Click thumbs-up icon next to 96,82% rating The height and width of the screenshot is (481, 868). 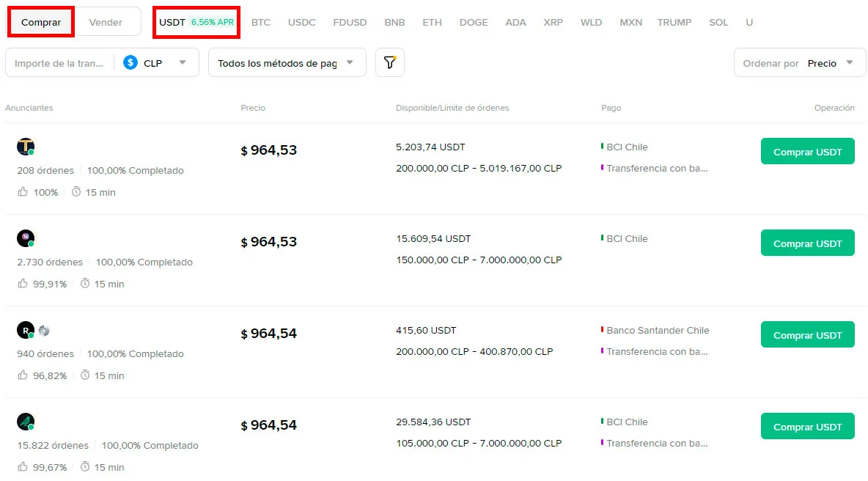click(x=23, y=375)
